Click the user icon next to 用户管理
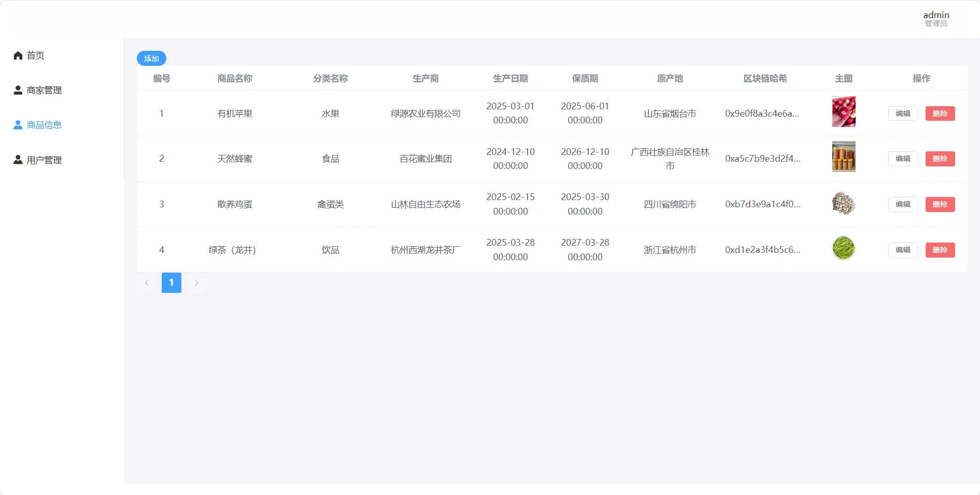 pyautogui.click(x=17, y=160)
